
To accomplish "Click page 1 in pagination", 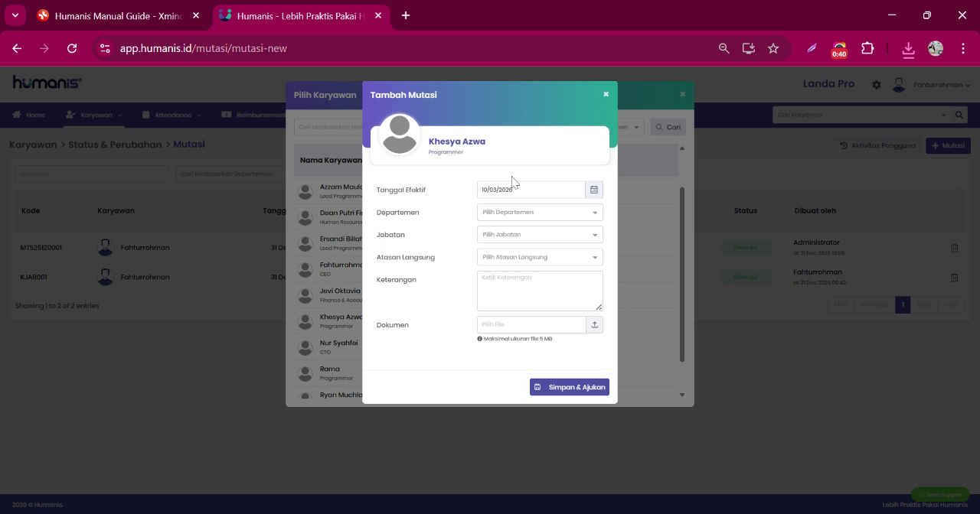I will (903, 304).
